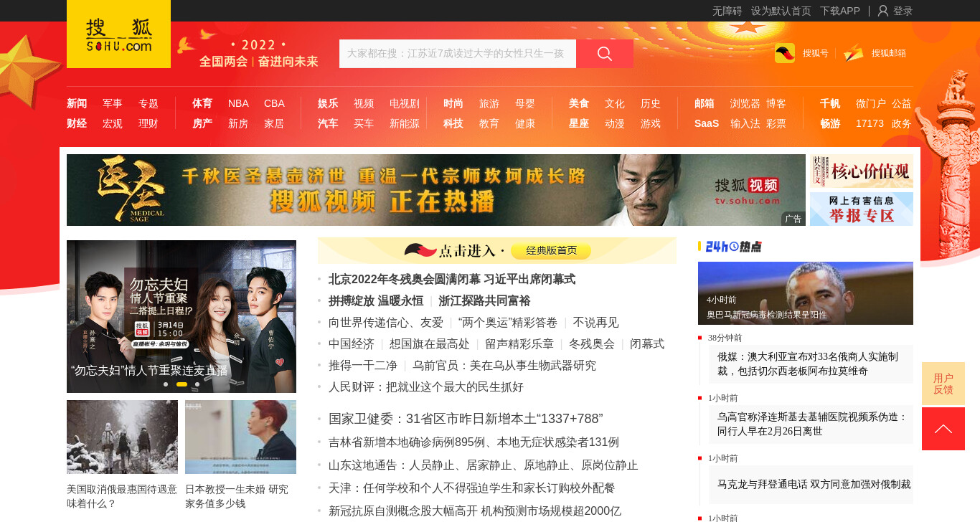Screen dimensions: 980x522
Task: Click the search magnifier button
Action: 605,54
